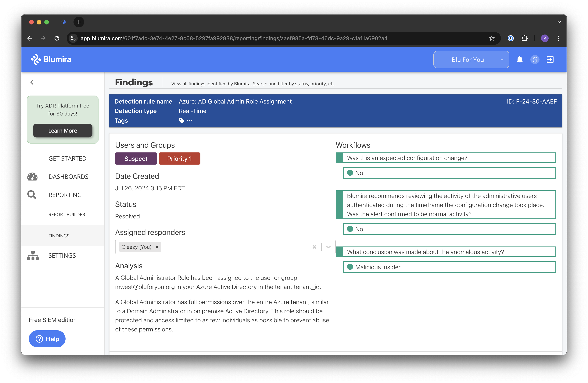Expand tab search chevron at top right

(x=559, y=22)
